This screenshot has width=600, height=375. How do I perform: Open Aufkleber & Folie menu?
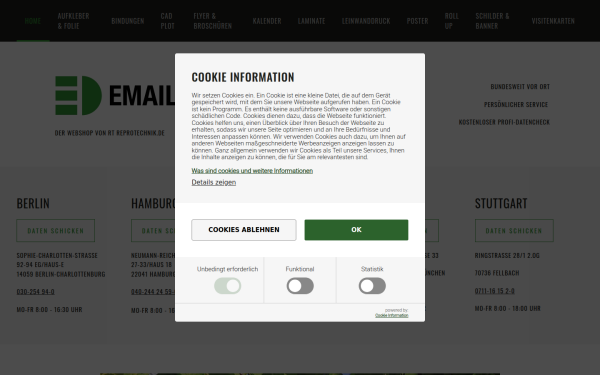coord(73,21)
